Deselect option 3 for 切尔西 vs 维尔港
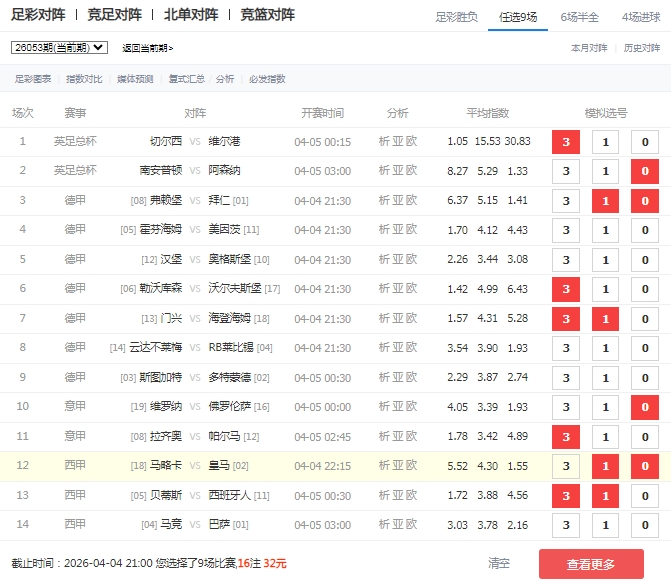Screen dimensions: 671x586 coord(566,142)
